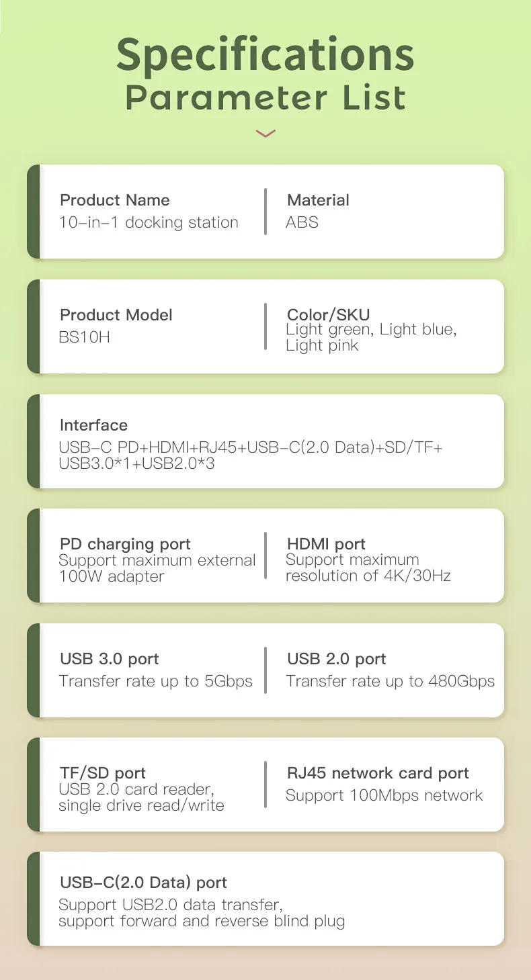This screenshot has width=531, height=980.
Task: Select the 10-in-1 docking station text
Action: pos(149,222)
